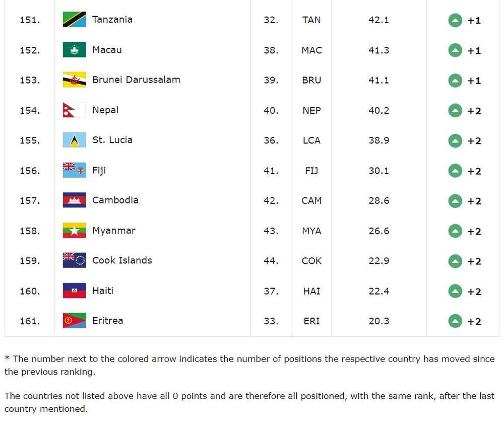504x435 pixels.
Task: Click the Macau flag icon
Action: pyautogui.click(x=74, y=50)
